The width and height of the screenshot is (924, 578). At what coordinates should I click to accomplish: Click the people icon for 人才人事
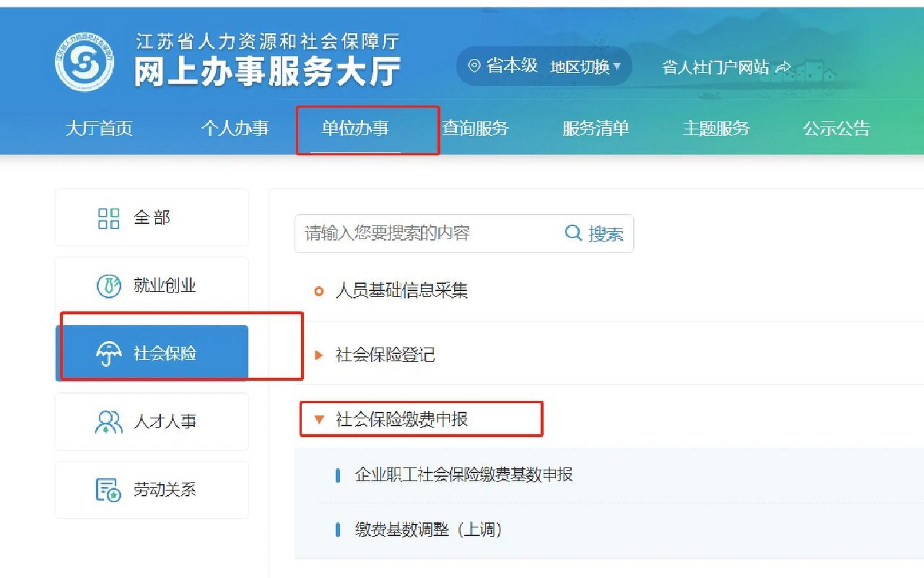pos(109,422)
